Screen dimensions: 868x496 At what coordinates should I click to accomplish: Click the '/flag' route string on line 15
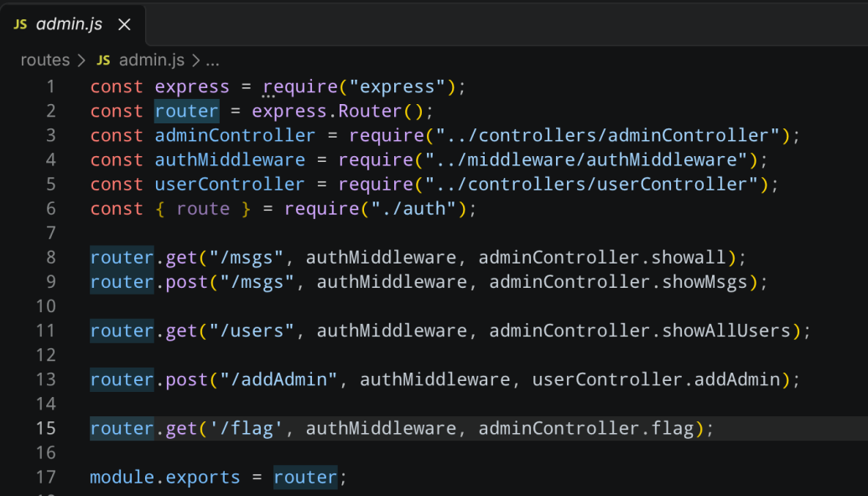[246, 428]
